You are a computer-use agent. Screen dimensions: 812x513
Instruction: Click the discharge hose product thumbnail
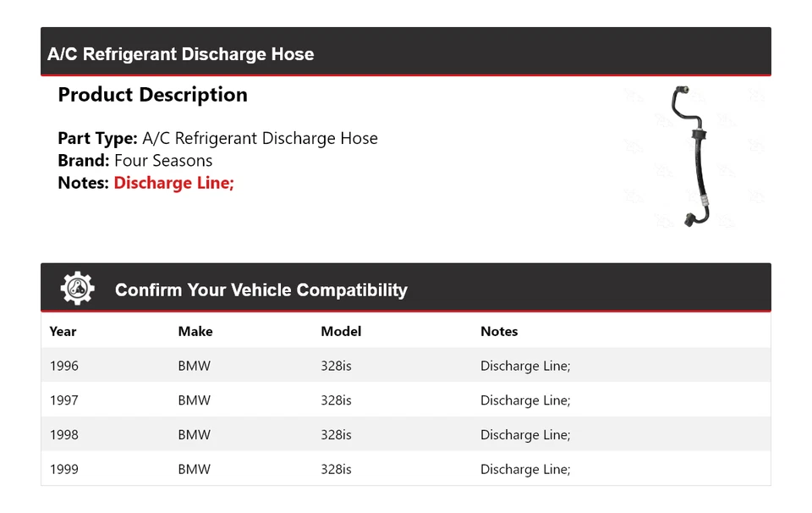(692, 157)
